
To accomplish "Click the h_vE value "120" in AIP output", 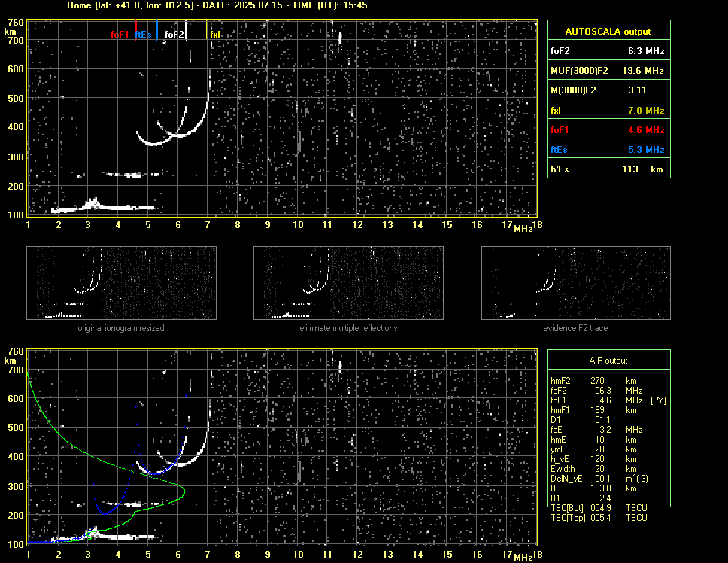I will point(597,459).
